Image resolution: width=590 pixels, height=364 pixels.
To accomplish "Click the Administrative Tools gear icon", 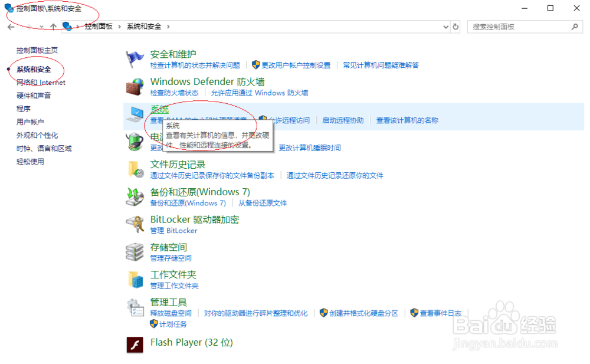I will click(135, 307).
